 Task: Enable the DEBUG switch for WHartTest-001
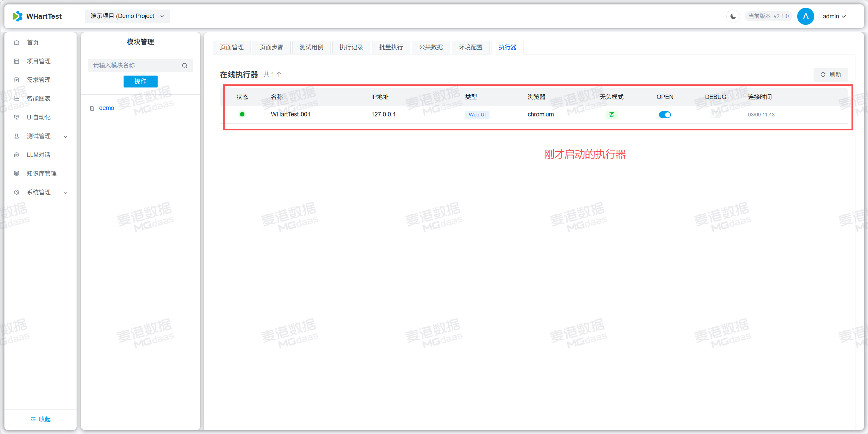pos(715,115)
